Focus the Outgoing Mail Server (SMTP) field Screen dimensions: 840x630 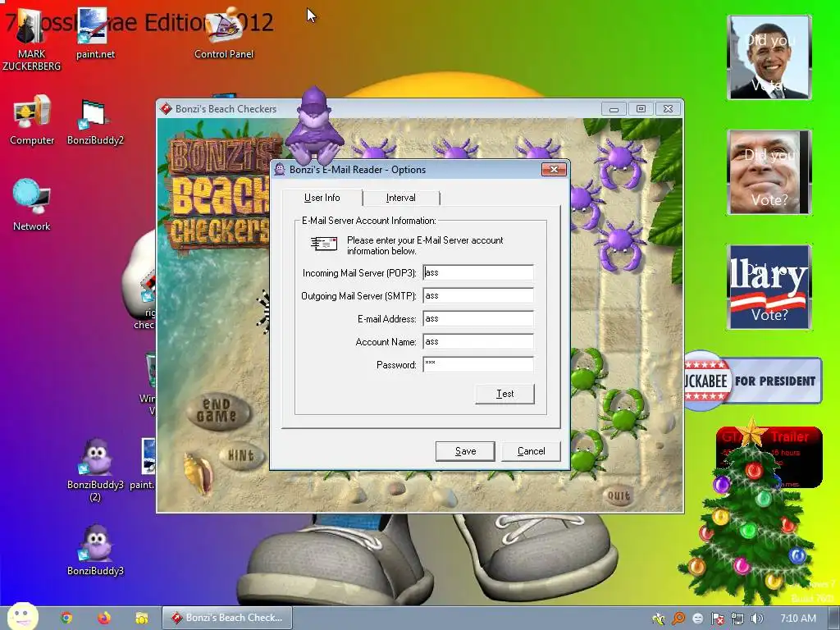pyautogui.click(x=478, y=295)
